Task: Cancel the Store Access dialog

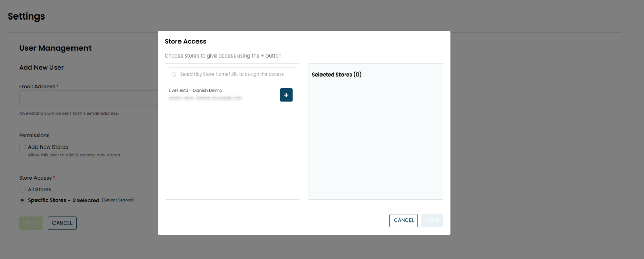Action: pos(403,220)
